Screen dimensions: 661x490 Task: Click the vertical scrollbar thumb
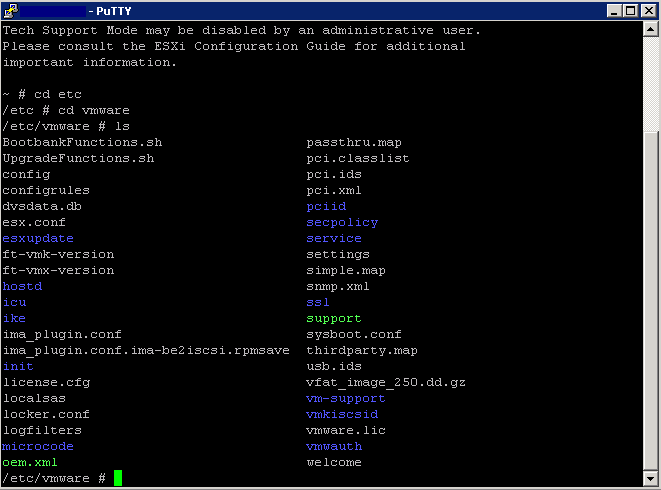pos(650,301)
